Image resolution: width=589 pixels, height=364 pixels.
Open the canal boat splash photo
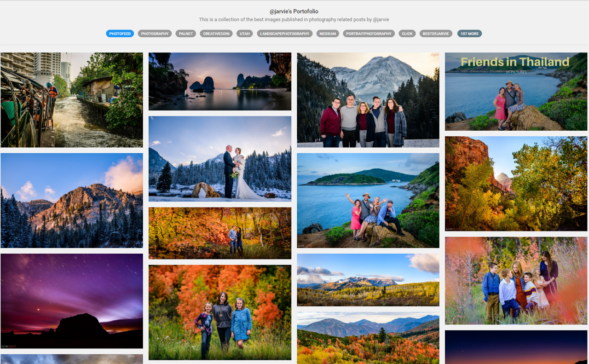click(x=72, y=100)
